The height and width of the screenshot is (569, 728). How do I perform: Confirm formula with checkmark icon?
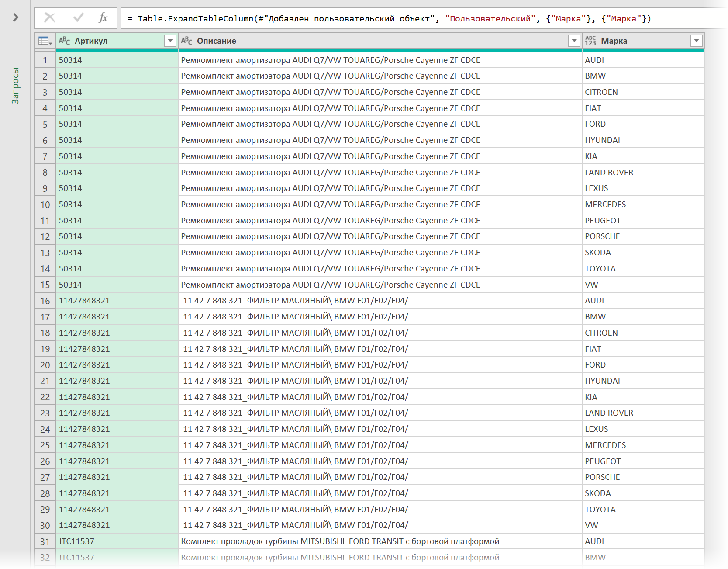pyautogui.click(x=79, y=18)
